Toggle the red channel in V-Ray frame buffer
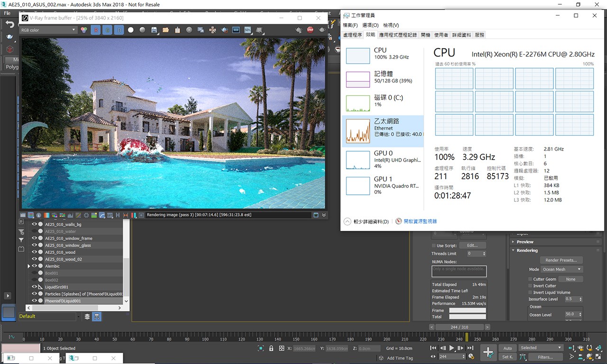Screen dimensions: 607x364 96,30
